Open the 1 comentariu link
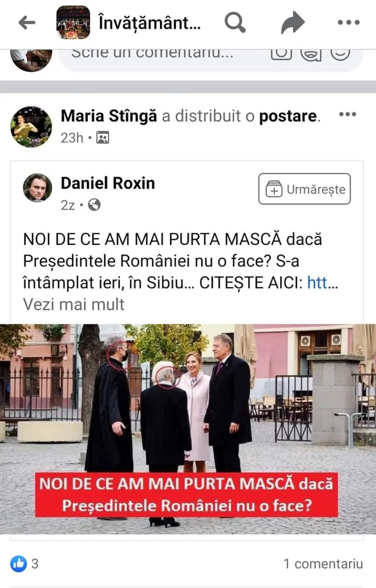The image size is (376, 588). pyautogui.click(x=323, y=564)
